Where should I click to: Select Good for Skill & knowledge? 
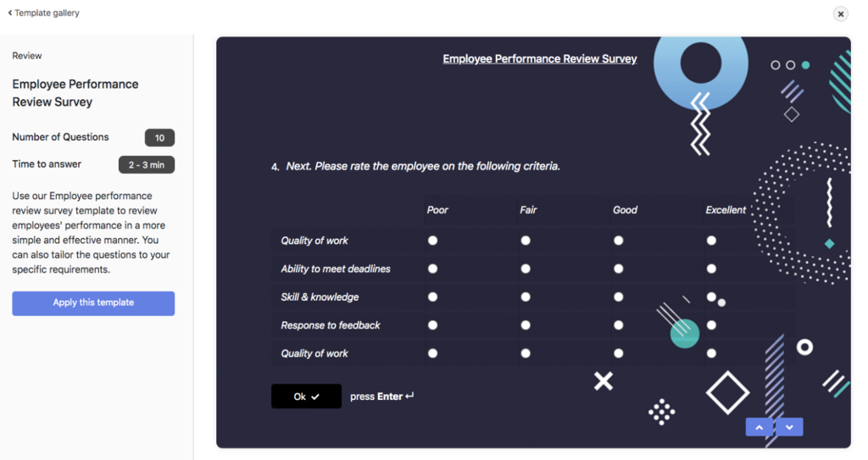[619, 297]
